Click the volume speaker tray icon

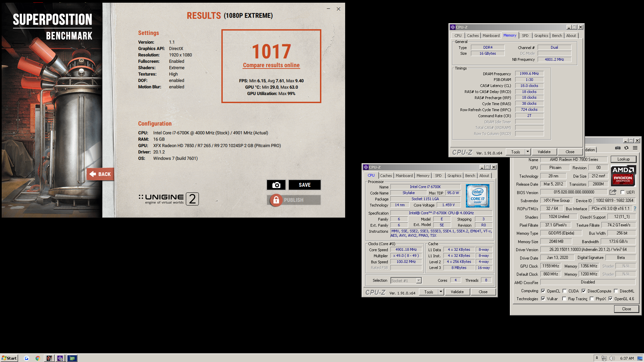(612, 358)
